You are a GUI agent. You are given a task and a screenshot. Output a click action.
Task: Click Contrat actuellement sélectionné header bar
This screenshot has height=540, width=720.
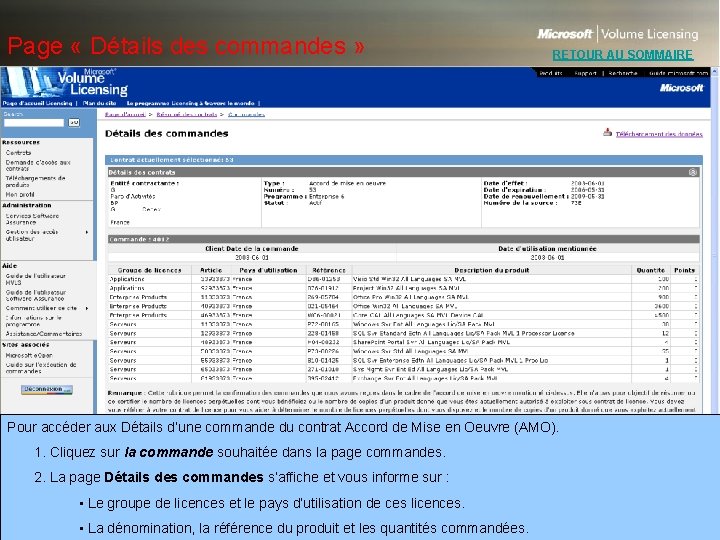pyautogui.click(x=404, y=160)
